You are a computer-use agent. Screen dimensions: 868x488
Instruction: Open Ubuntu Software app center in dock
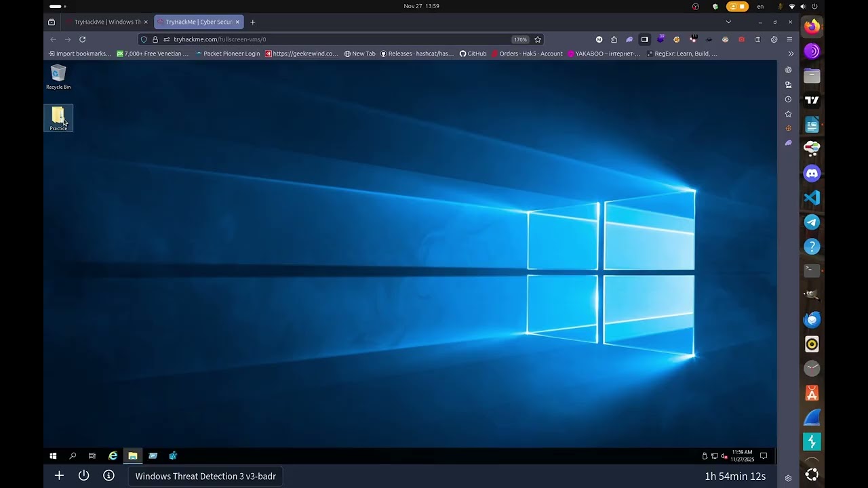coord(812,393)
